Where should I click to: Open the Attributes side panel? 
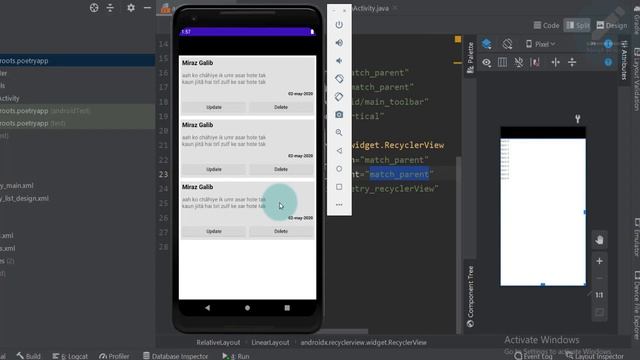pyautogui.click(x=624, y=59)
